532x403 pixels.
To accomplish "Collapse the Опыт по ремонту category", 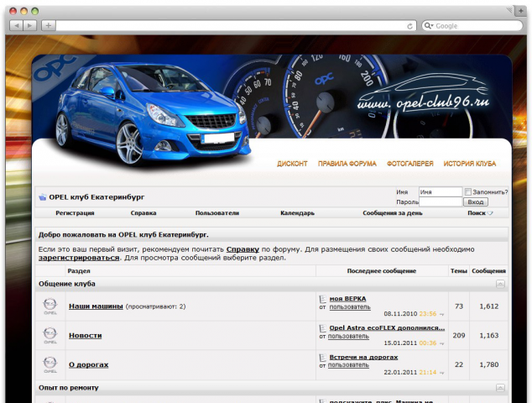I will (x=500, y=388).
